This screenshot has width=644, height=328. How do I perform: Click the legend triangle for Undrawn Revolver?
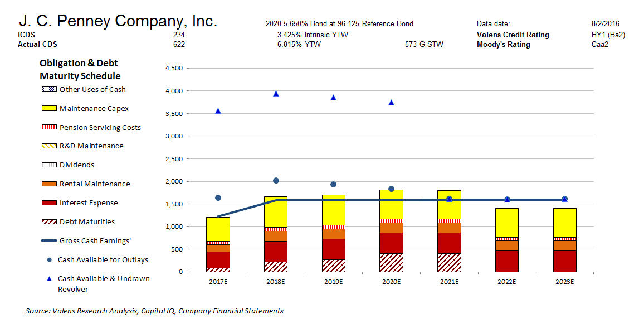[49, 279]
